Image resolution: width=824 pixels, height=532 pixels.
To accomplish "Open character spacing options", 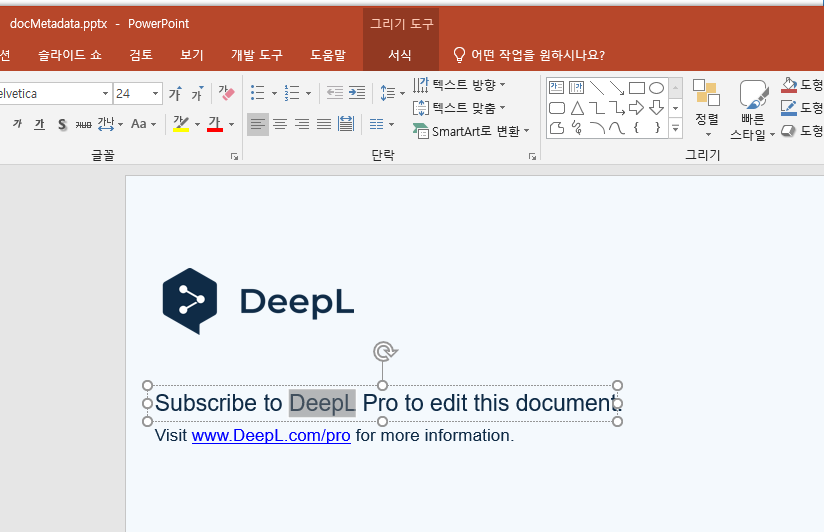I will (x=110, y=125).
